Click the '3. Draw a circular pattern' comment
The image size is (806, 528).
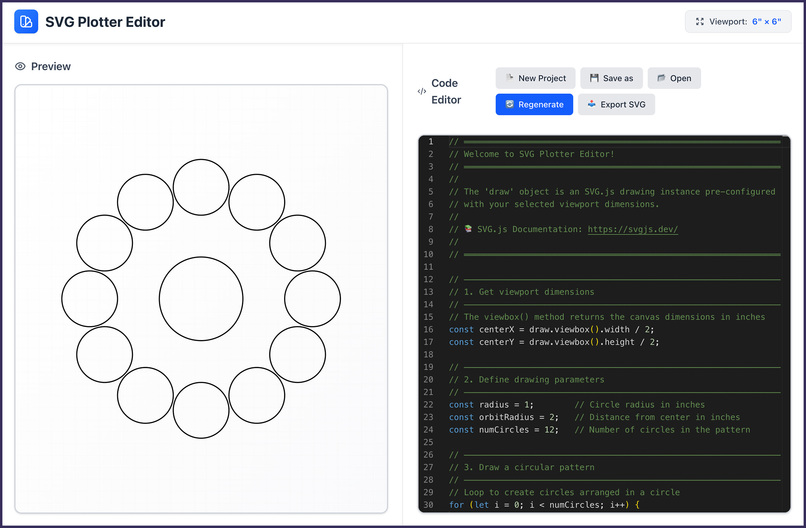[x=522, y=467]
